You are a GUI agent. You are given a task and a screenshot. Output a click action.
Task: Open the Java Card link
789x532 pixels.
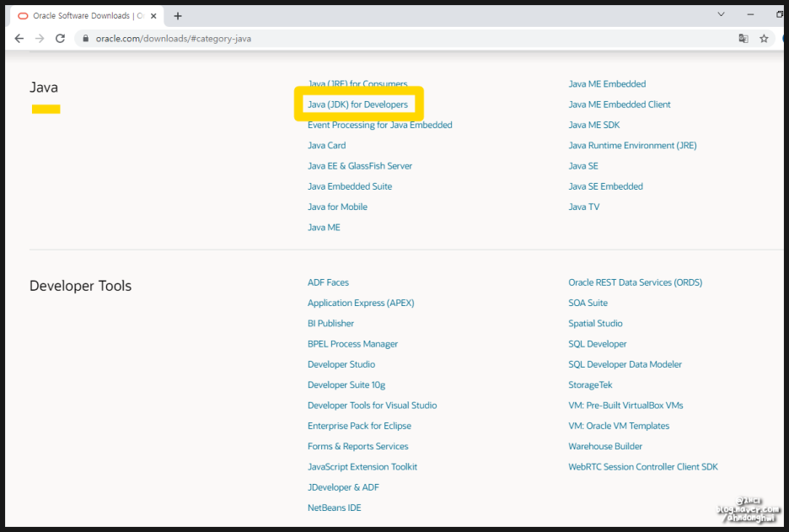326,146
